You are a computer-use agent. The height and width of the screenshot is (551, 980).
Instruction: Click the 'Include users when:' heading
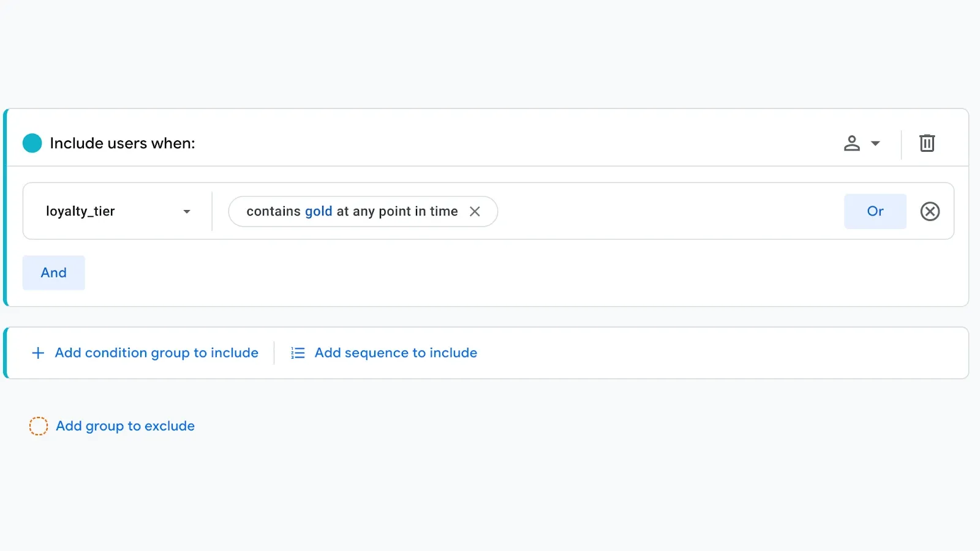[x=123, y=143]
